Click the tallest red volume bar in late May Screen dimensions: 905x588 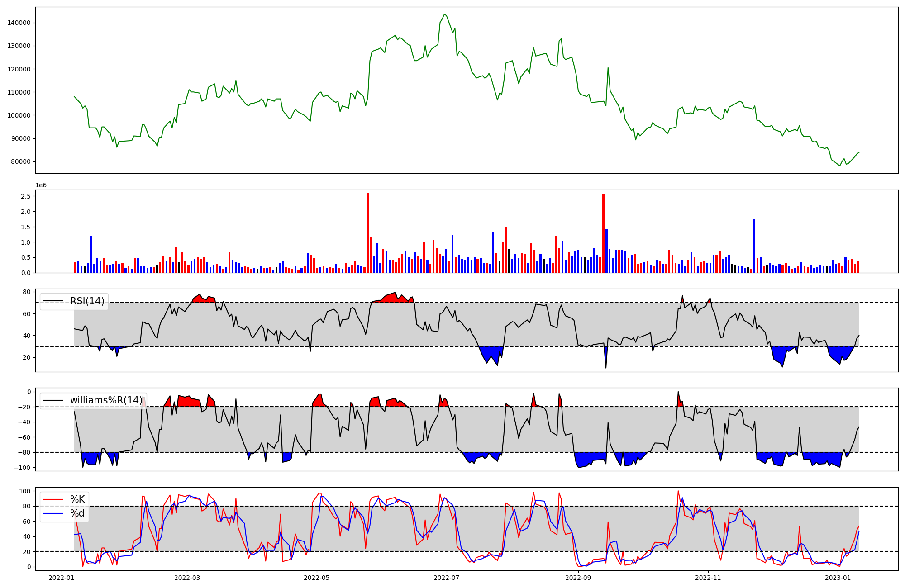(x=367, y=233)
